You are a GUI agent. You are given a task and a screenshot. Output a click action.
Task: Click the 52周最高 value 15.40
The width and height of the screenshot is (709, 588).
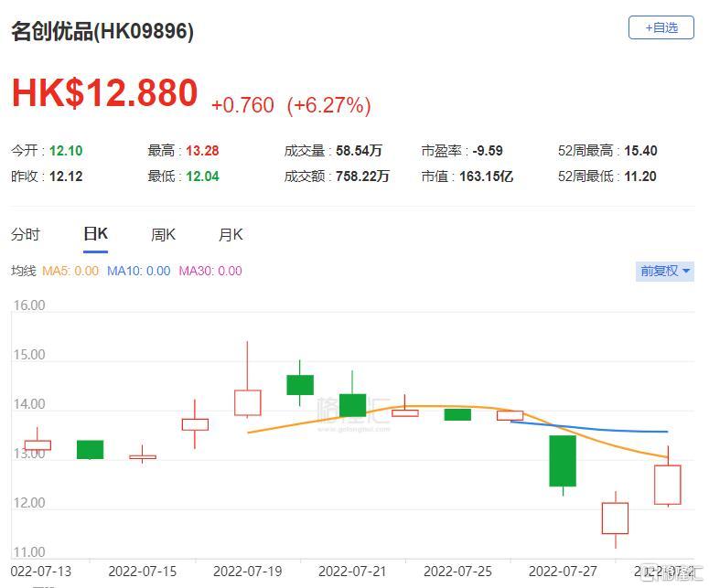pyautogui.click(x=640, y=151)
